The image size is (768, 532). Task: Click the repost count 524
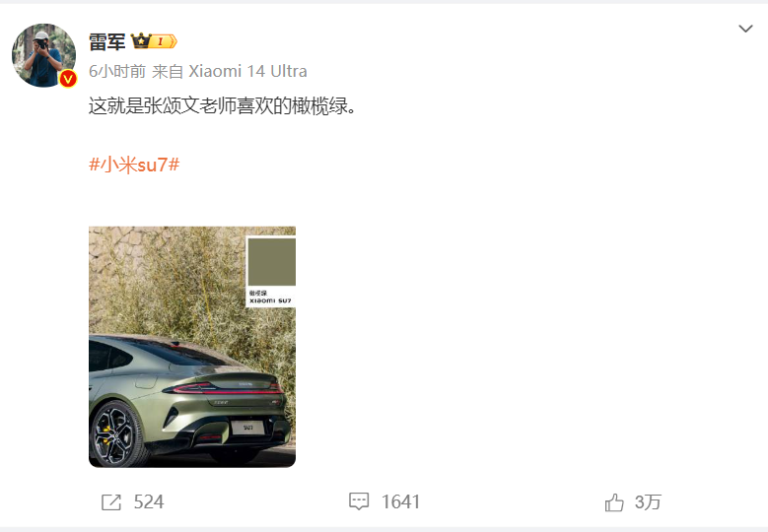pos(149,502)
